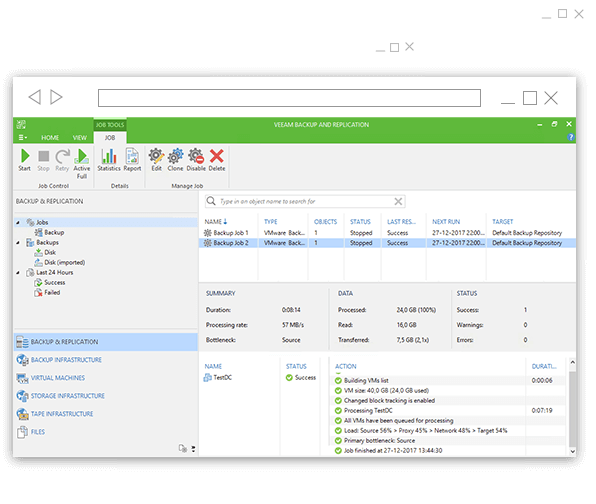
Task: Switch to the View ribbon tab
Action: pos(80,138)
